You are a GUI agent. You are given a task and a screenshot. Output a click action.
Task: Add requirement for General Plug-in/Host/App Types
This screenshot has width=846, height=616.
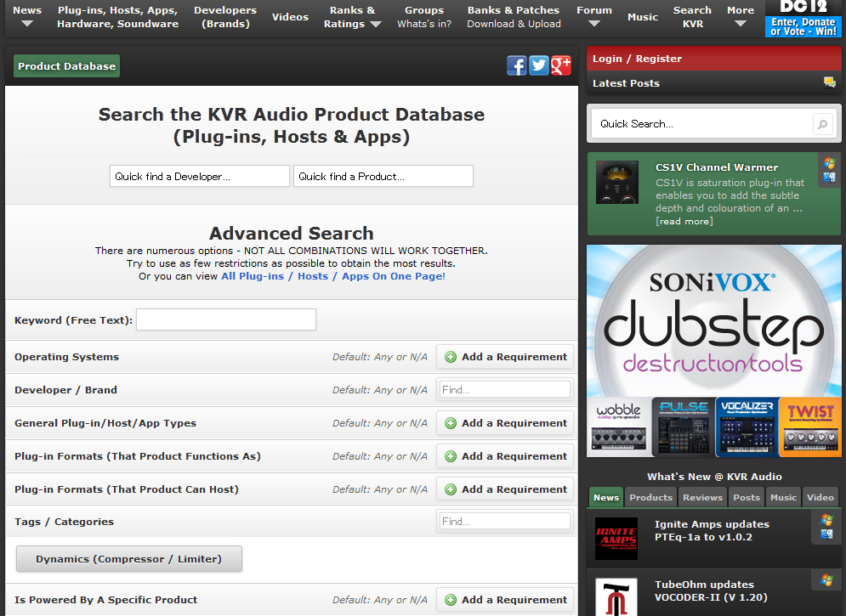coord(505,423)
